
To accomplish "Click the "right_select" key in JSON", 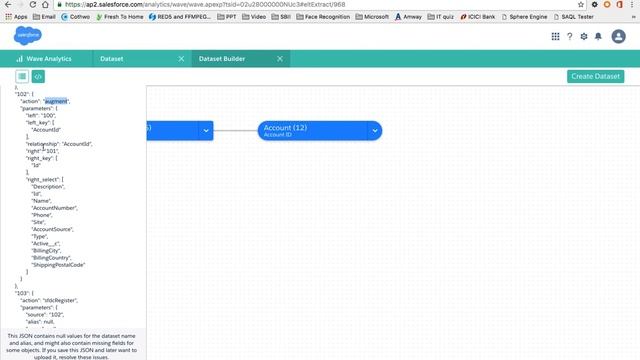I will [43, 180].
